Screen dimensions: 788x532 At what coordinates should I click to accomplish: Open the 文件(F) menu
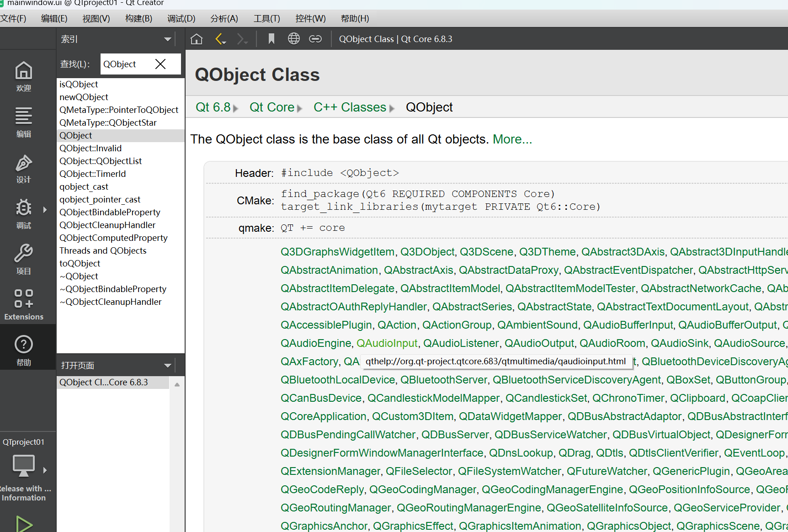pyautogui.click(x=13, y=19)
